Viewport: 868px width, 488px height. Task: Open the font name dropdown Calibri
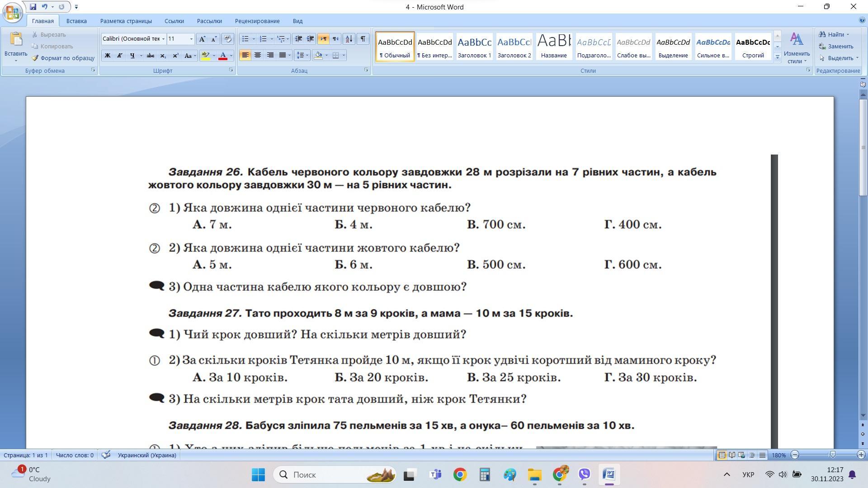pyautogui.click(x=163, y=39)
